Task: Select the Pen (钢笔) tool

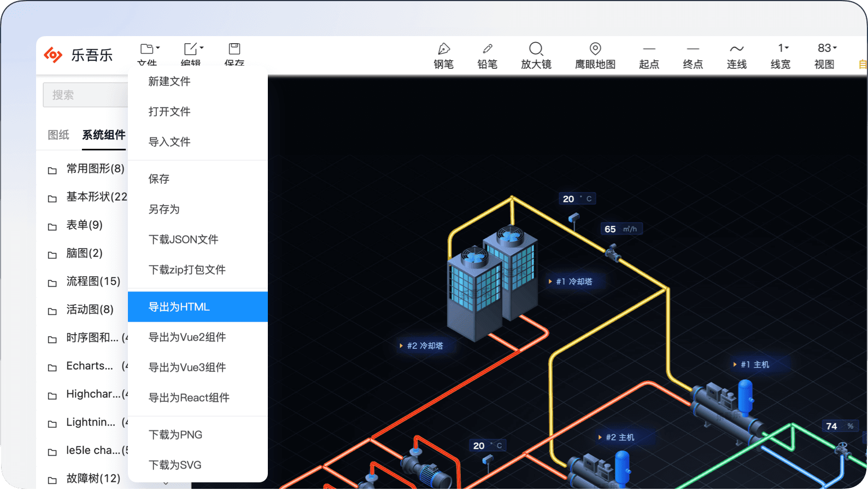Action: pyautogui.click(x=443, y=55)
